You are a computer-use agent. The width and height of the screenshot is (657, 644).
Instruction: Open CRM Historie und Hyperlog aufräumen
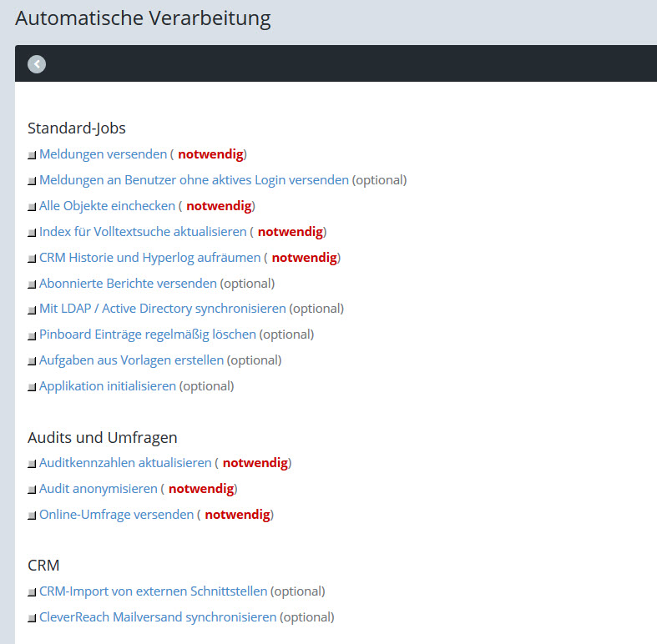click(x=149, y=258)
